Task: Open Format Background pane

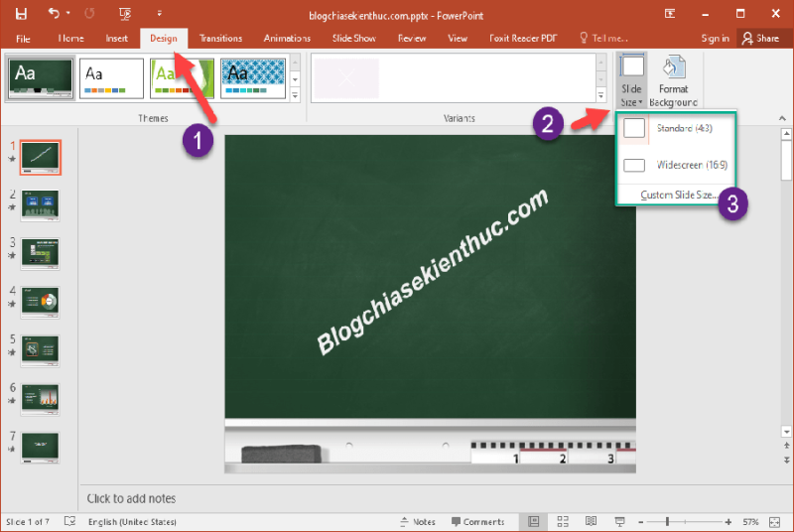Action: tap(674, 80)
